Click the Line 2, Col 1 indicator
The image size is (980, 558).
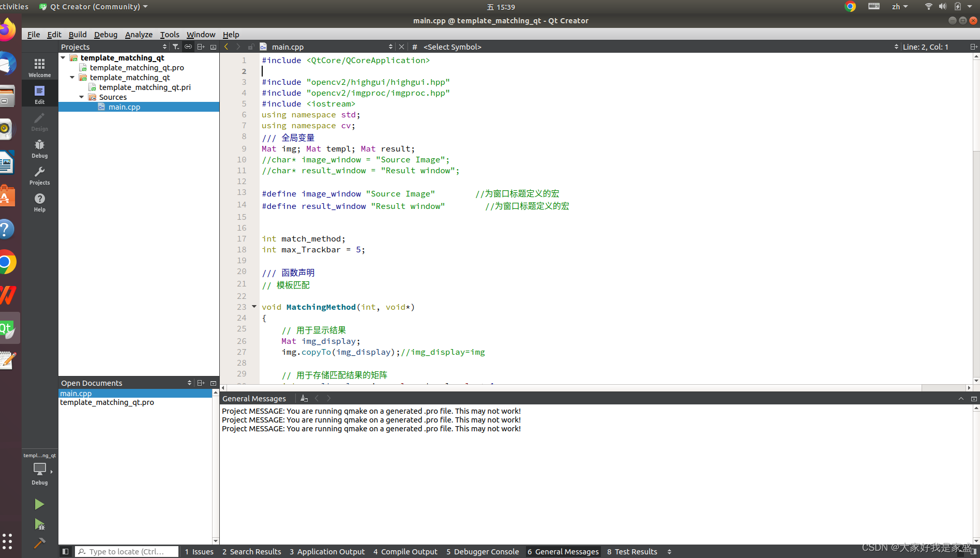coord(925,47)
